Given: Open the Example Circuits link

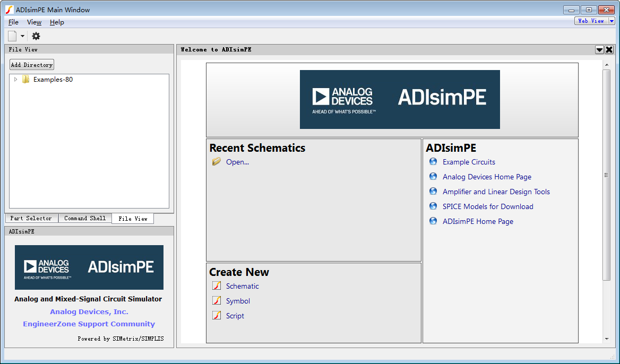Looking at the screenshot, I should [x=469, y=162].
